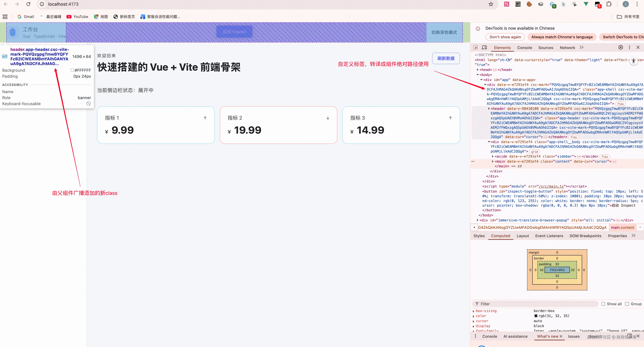The width and height of the screenshot is (644, 347).
Task: Enable the Show all checkbox
Action: (603, 304)
